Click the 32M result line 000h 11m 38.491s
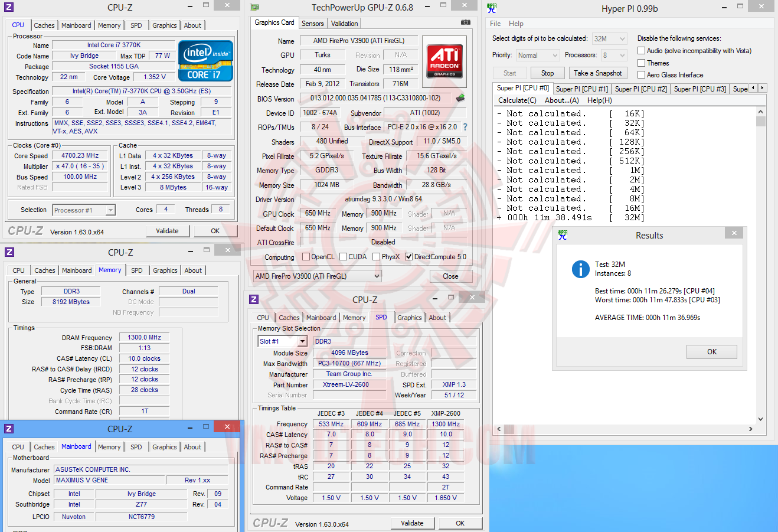This screenshot has width=778, height=532. coord(571,217)
